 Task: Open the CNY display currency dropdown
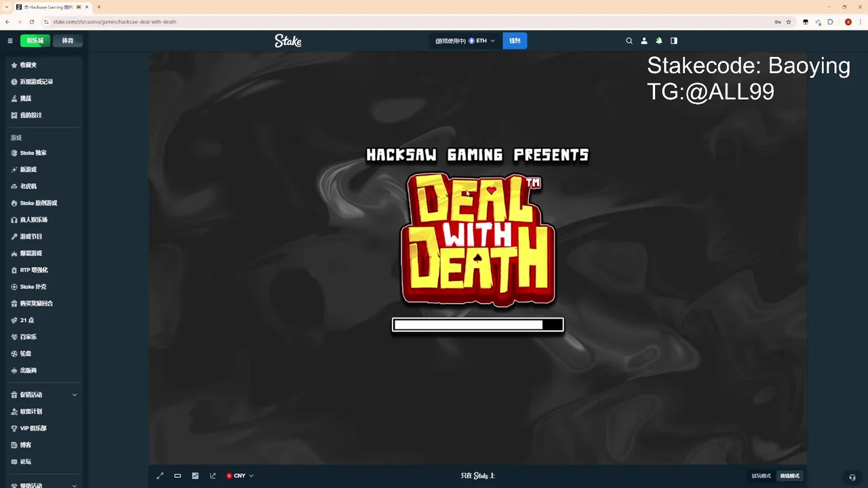(240, 476)
